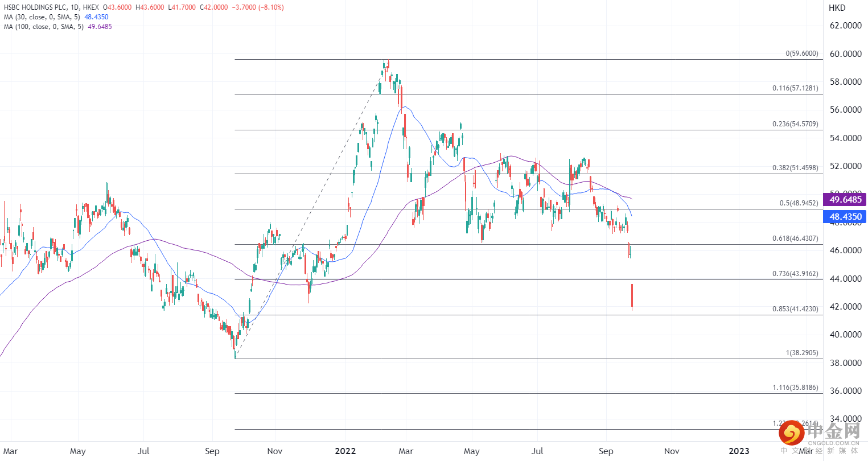
Task: Select the 0.736(43.9162) Fibonacci level label
Action: point(795,274)
